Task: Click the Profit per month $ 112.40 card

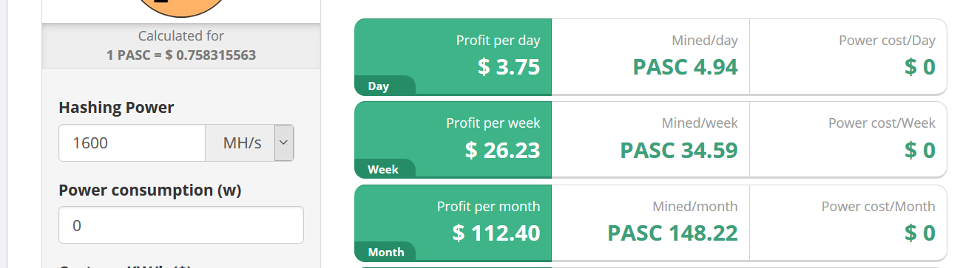Action: (x=453, y=222)
